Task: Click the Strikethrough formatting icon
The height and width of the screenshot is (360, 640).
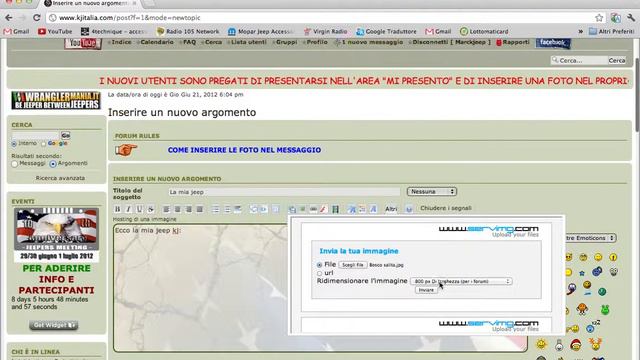Action: point(150,209)
